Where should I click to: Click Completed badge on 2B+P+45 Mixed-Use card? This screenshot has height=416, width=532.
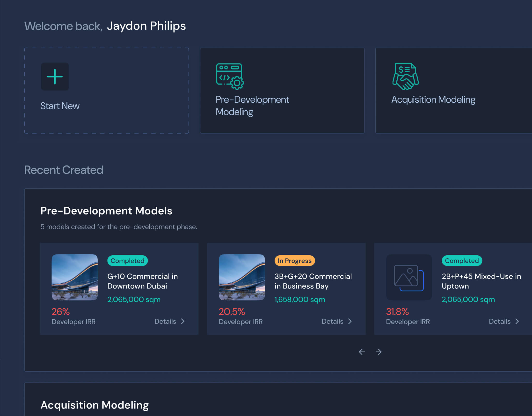pos(462,261)
